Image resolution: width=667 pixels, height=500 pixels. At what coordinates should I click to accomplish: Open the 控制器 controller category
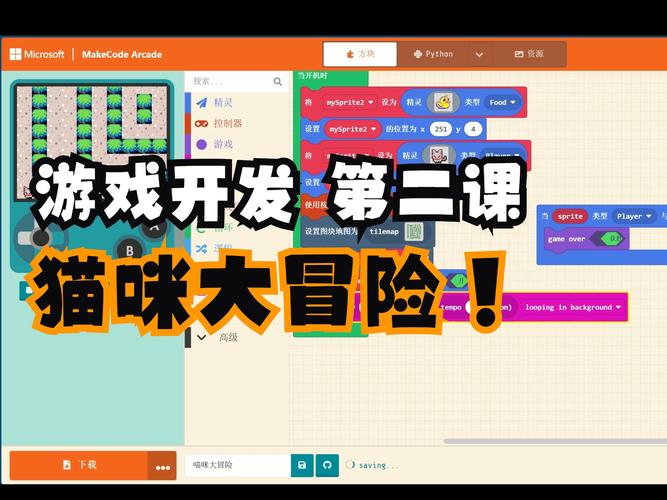tap(237, 123)
